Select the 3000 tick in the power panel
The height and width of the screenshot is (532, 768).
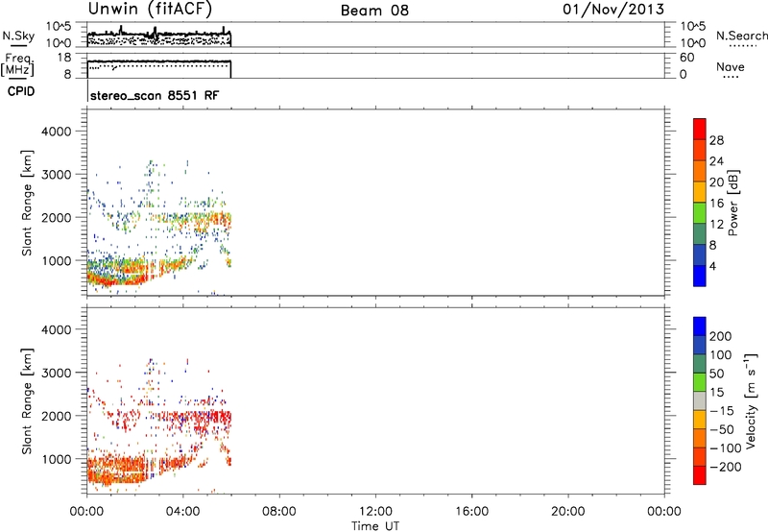click(56, 175)
